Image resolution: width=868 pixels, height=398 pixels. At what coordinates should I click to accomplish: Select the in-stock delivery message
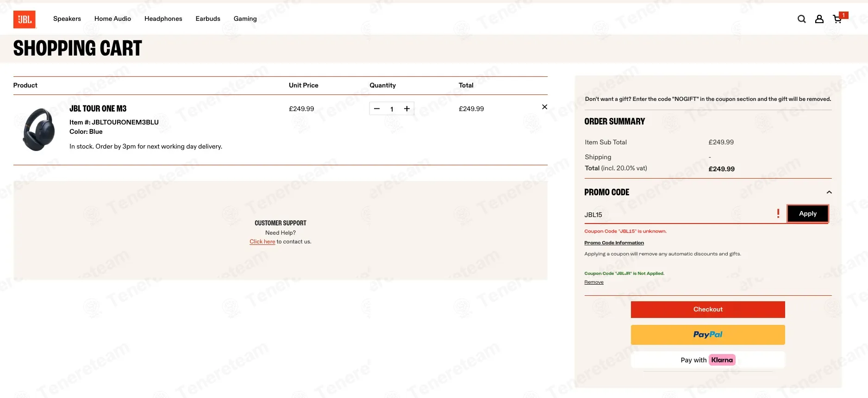pyautogui.click(x=146, y=146)
